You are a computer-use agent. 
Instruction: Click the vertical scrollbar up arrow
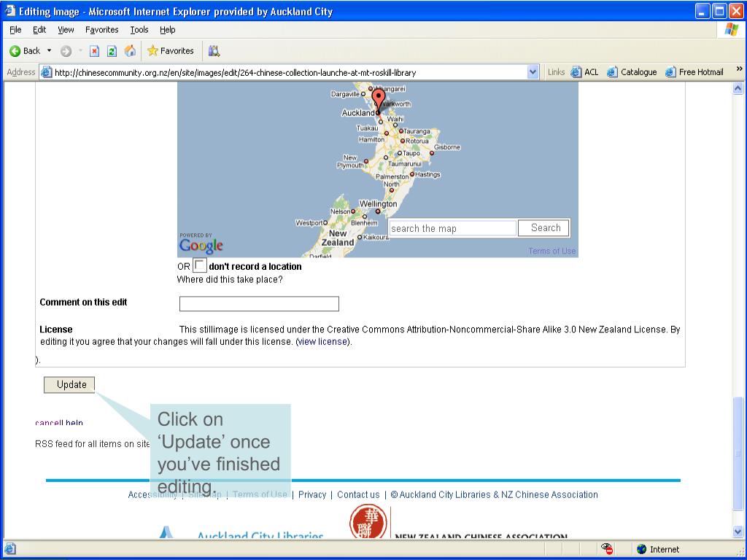pyautogui.click(x=738, y=88)
